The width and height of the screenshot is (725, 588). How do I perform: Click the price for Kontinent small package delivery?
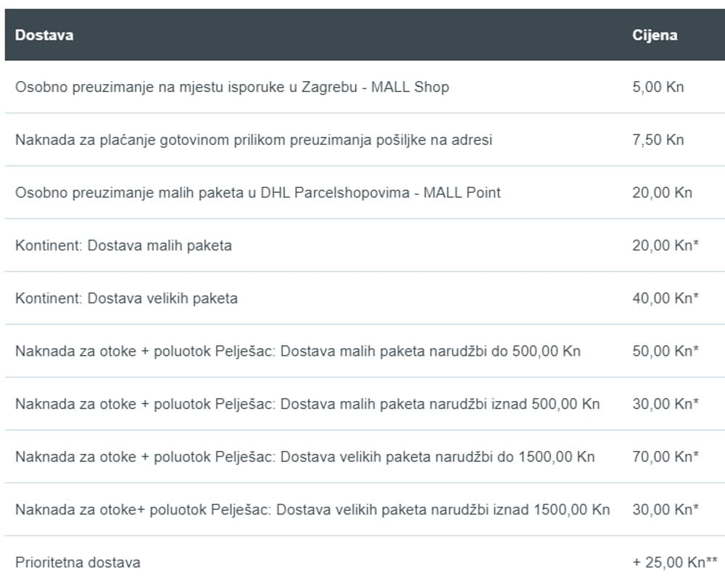click(665, 245)
